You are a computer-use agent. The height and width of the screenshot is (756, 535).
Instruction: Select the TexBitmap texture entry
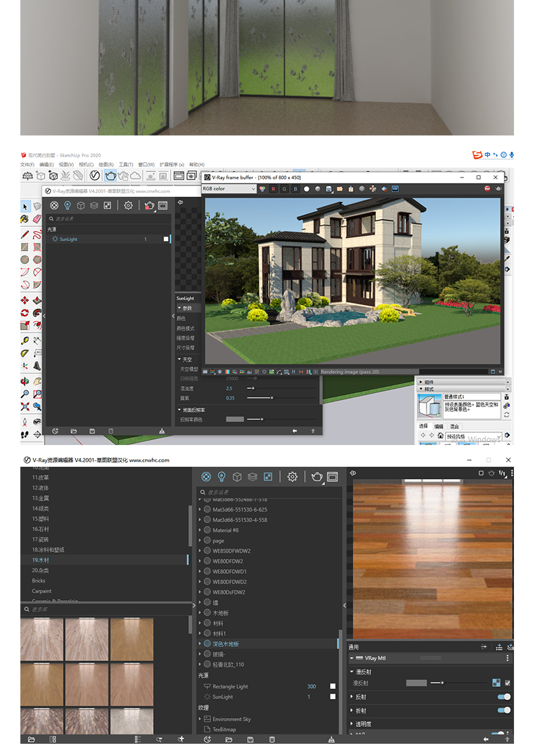pyautogui.click(x=224, y=730)
